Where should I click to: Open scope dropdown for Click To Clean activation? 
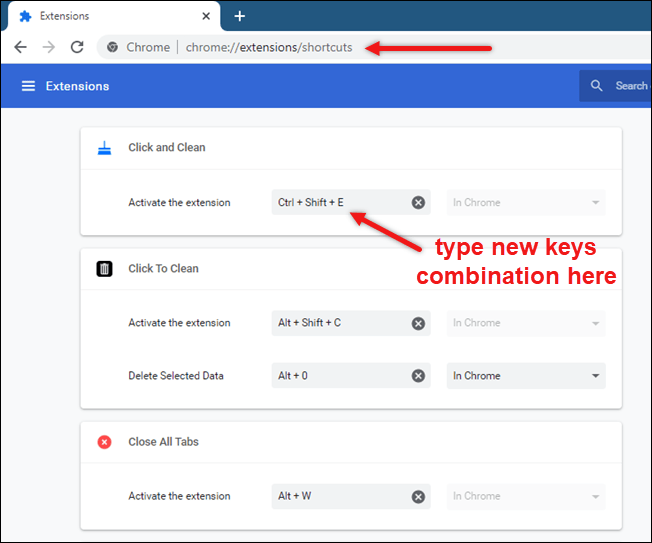526,323
